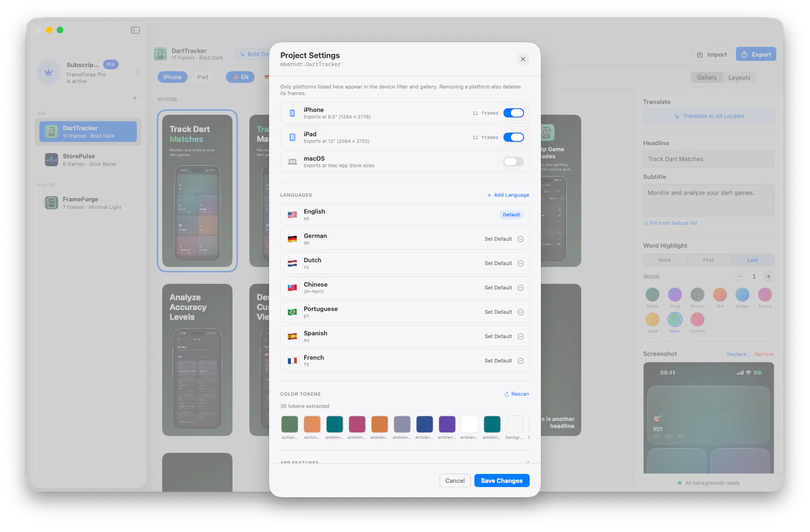Click Save Changes

tap(502, 480)
